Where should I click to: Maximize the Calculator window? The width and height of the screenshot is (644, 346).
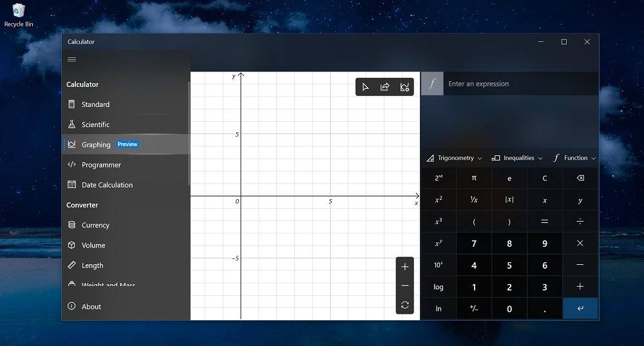point(564,42)
